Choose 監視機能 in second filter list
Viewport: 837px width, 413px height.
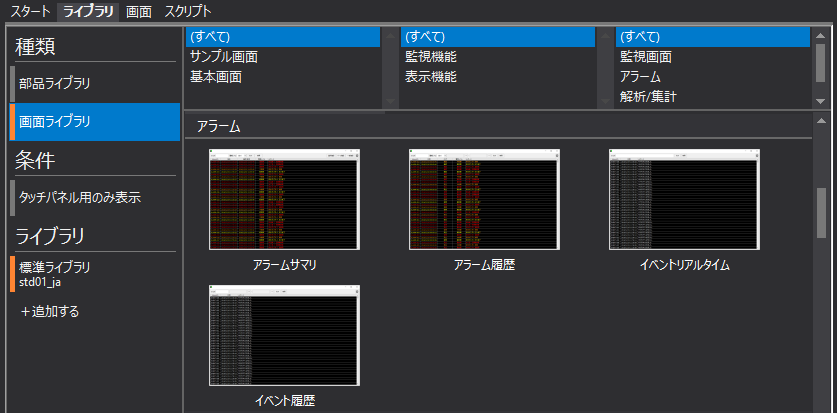pos(431,57)
